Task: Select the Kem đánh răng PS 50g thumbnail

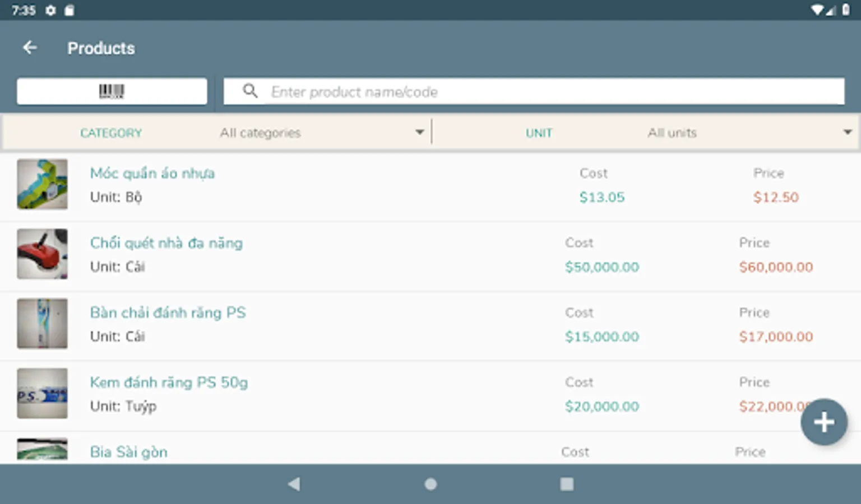Action: coord(42,393)
